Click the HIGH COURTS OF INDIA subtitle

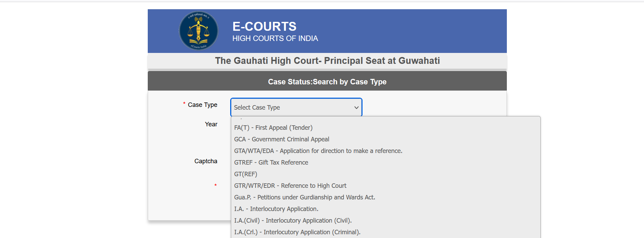point(275,39)
